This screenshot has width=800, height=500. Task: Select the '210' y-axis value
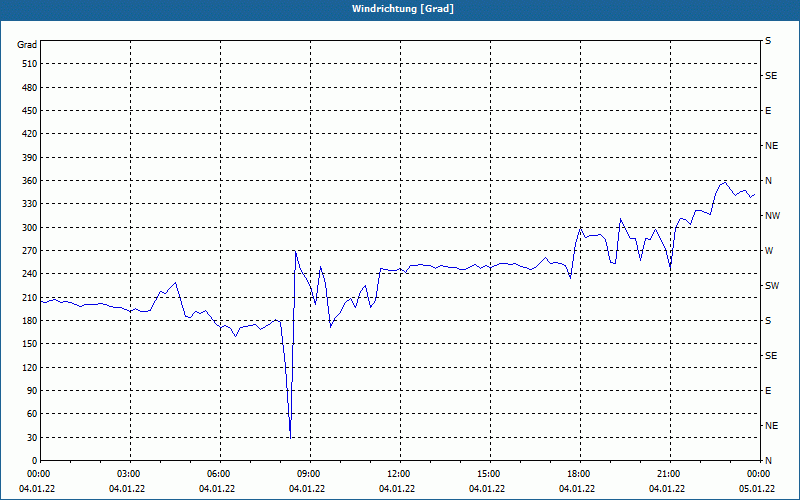pyautogui.click(x=30, y=297)
